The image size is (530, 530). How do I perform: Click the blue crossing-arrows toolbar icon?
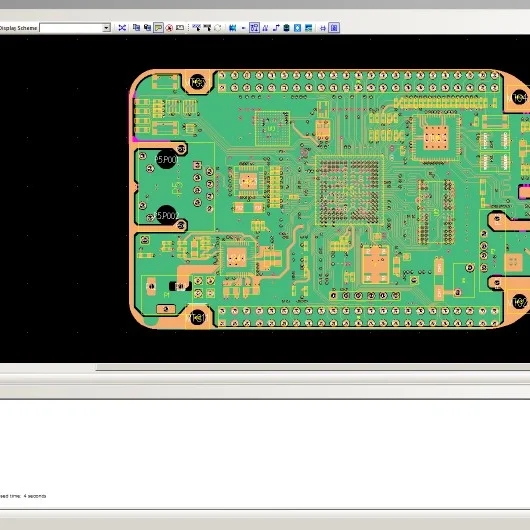click(122, 28)
